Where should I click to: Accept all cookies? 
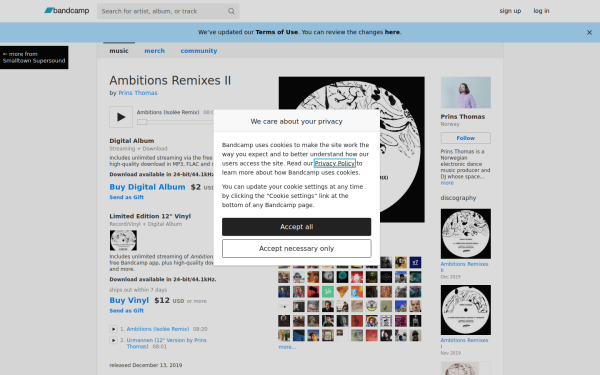tap(297, 227)
